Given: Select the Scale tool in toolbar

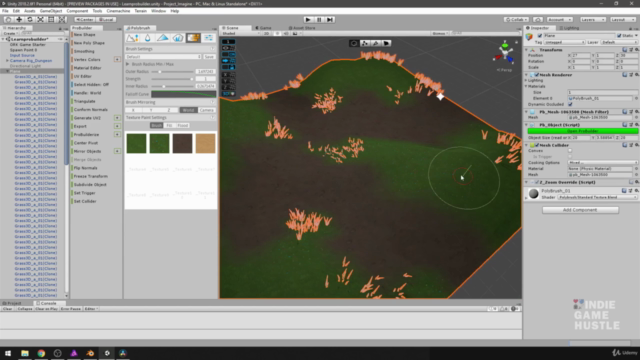Looking at the screenshot, I should (40, 19).
